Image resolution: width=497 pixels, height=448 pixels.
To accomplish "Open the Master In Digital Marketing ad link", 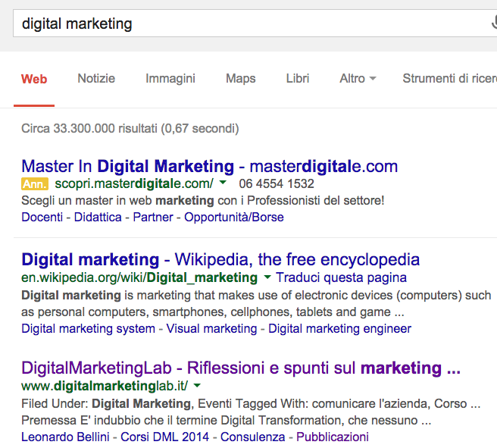I will (210, 166).
